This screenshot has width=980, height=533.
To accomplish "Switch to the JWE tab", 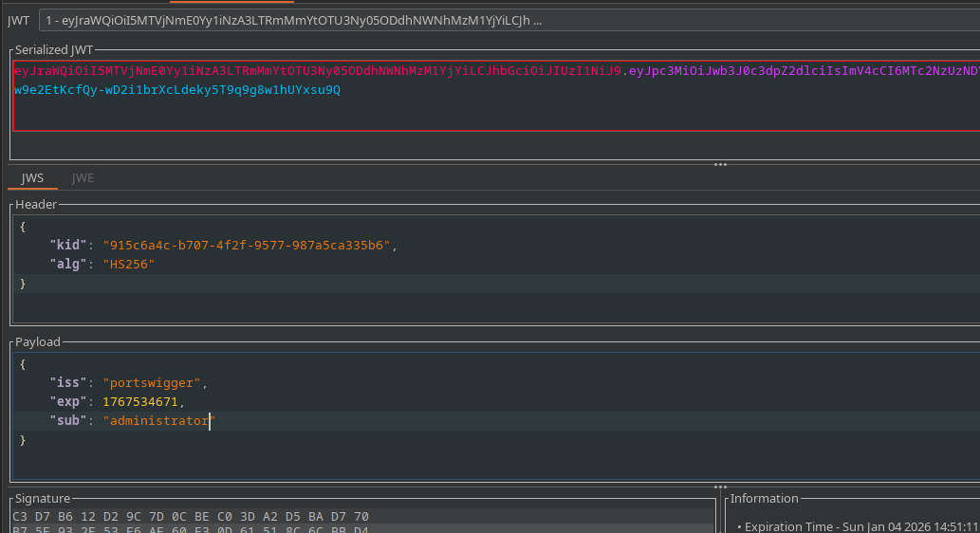I will pyautogui.click(x=83, y=177).
